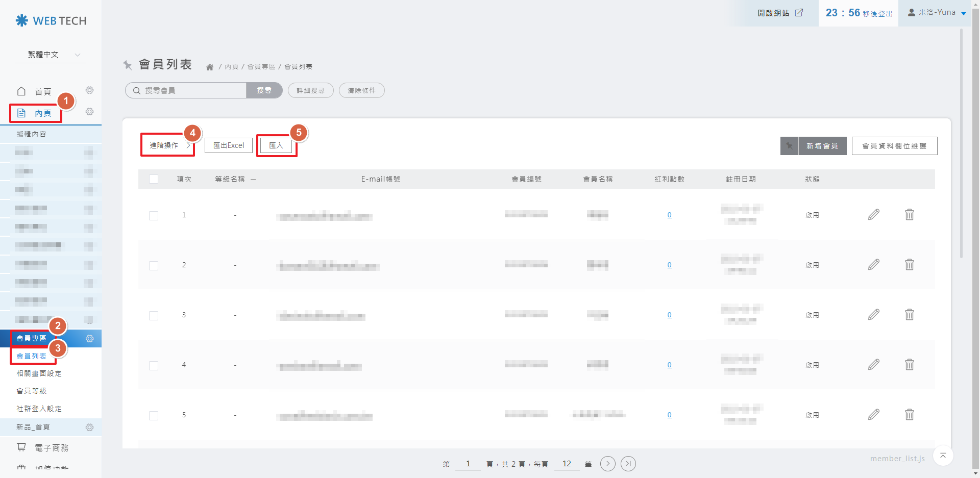Expand the 米洛-Yuna user menu
Screen dimensions: 980x478
pos(937,13)
